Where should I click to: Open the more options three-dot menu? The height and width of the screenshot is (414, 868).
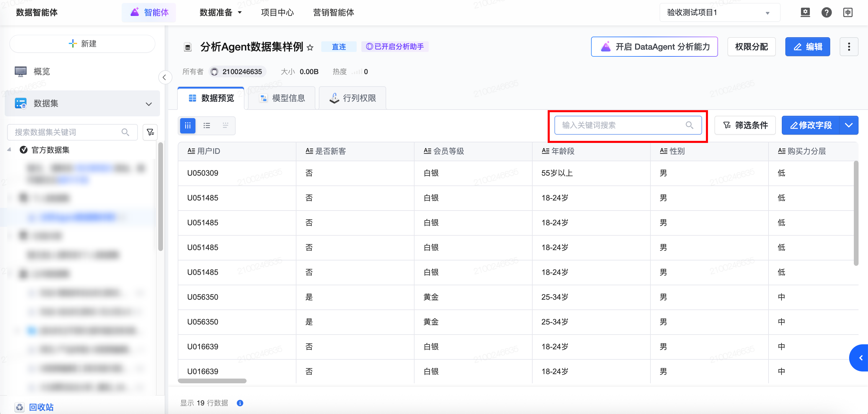(x=849, y=47)
